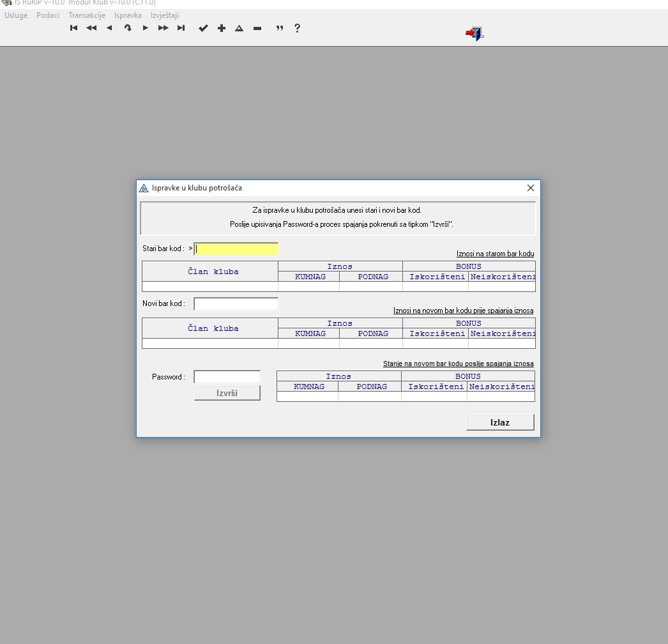Go to previous record arrow

[109, 28]
